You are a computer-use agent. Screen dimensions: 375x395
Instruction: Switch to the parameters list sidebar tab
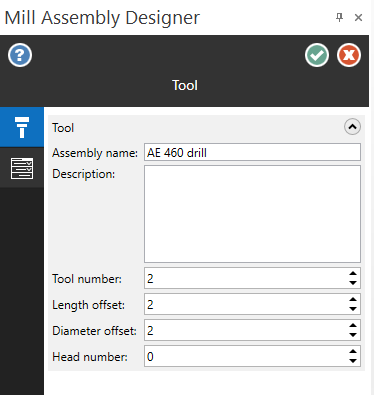[22, 168]
